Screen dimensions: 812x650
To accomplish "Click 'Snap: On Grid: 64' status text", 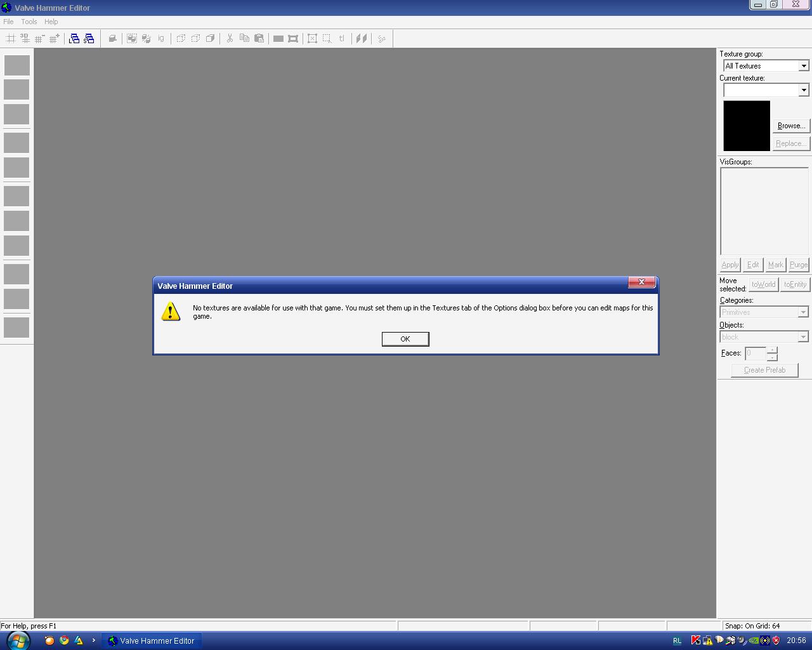I will click(x=752, y=626).
